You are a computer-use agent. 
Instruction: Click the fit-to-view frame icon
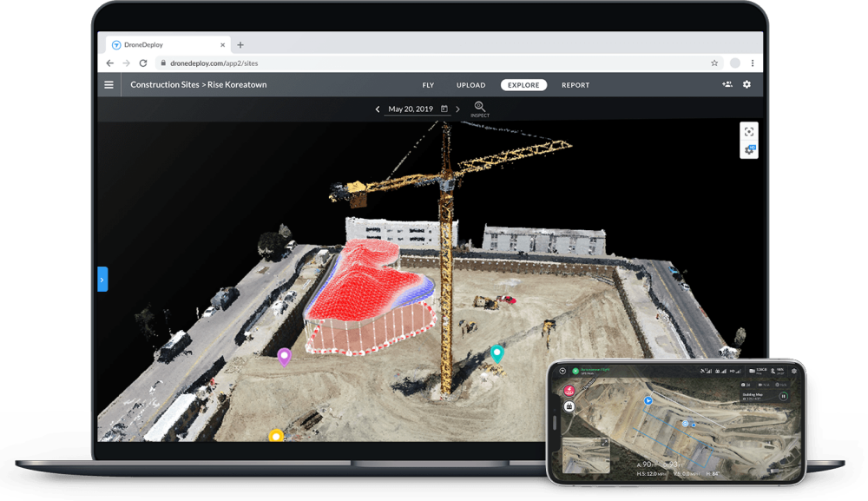(749, 131)
